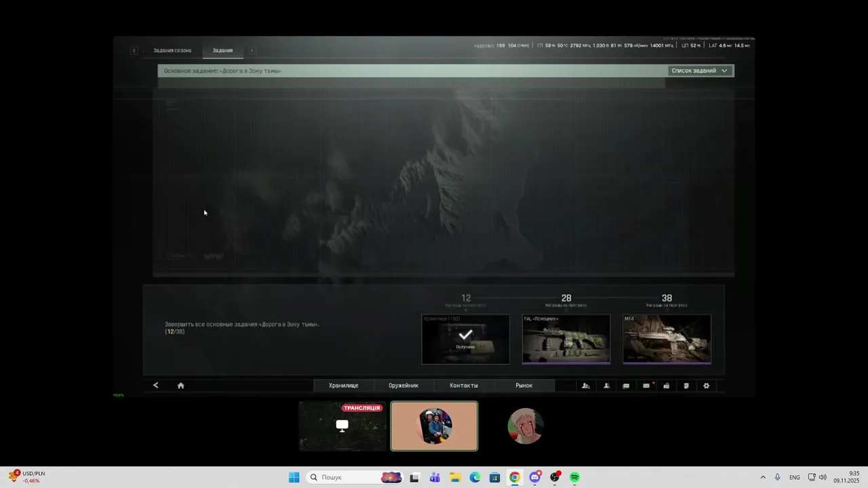Open the Оружейник menu
This screenshot has width=868, height=488.
[x=403, y=386]
